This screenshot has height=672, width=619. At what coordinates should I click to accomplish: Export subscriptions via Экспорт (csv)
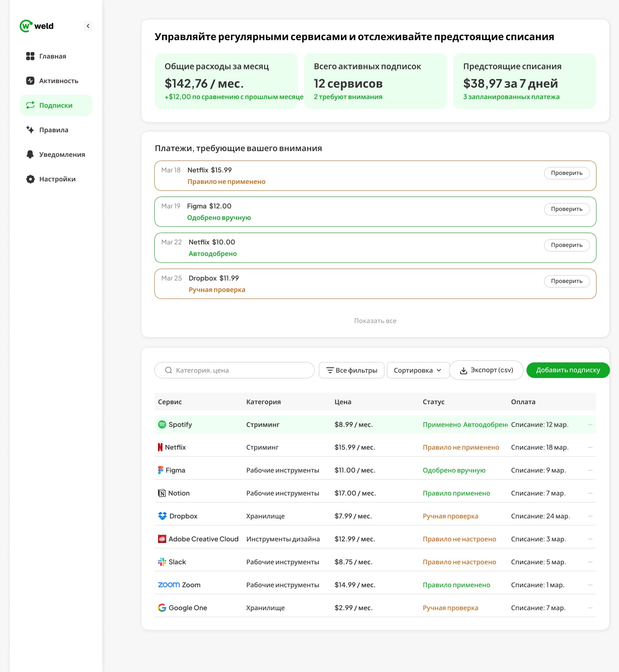tap(486, 370)
